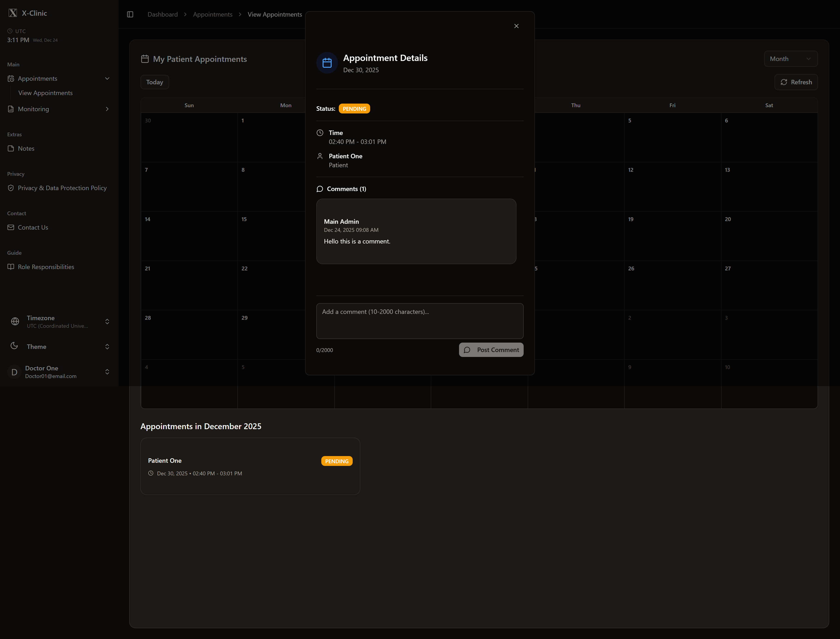
Task: Click the 02:40 PM - 03:01 PM time text
Action: [x=357, y=142]
